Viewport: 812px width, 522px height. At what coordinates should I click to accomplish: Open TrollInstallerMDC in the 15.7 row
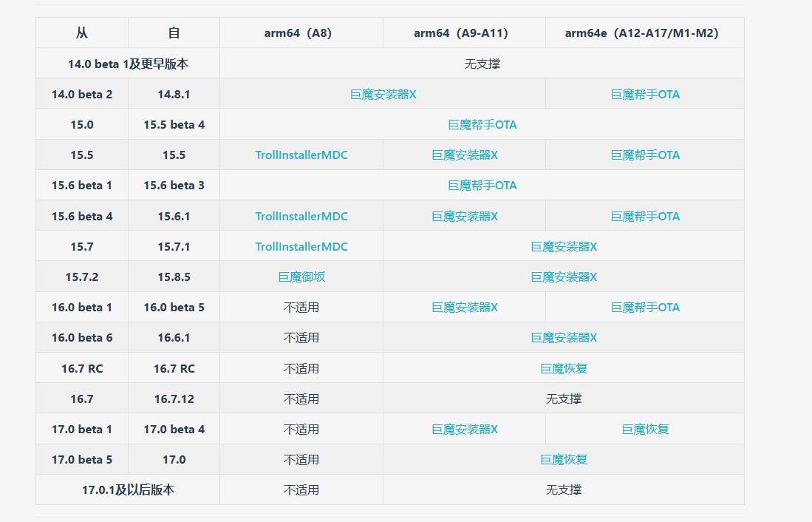[301, 247]
